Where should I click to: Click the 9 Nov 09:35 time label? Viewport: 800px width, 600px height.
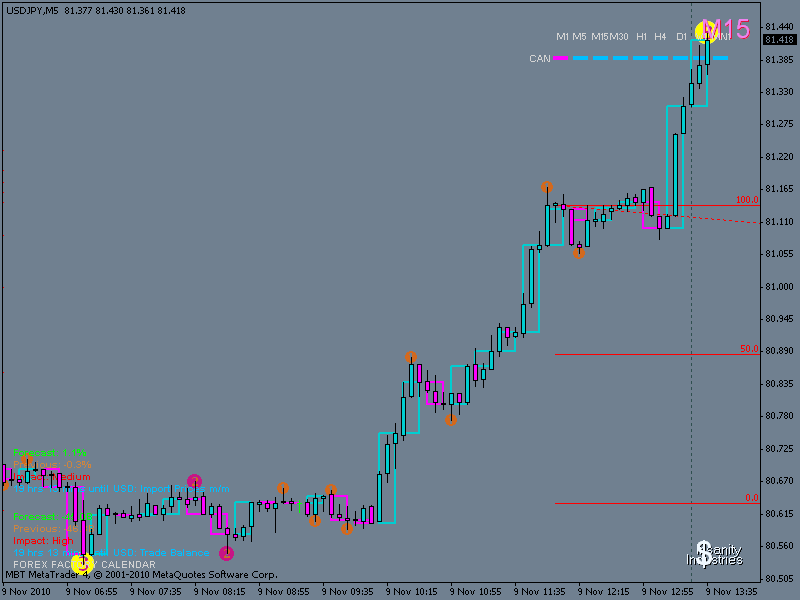347,592
